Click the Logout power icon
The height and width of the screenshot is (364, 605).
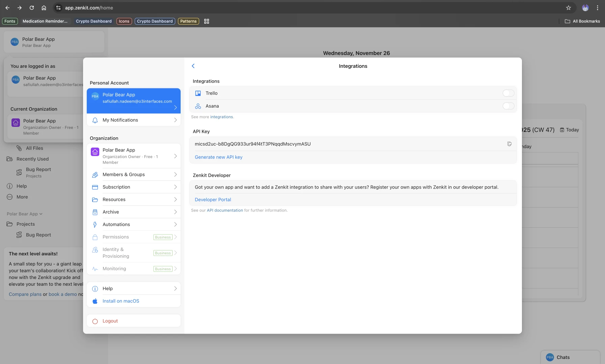(95, 321)
